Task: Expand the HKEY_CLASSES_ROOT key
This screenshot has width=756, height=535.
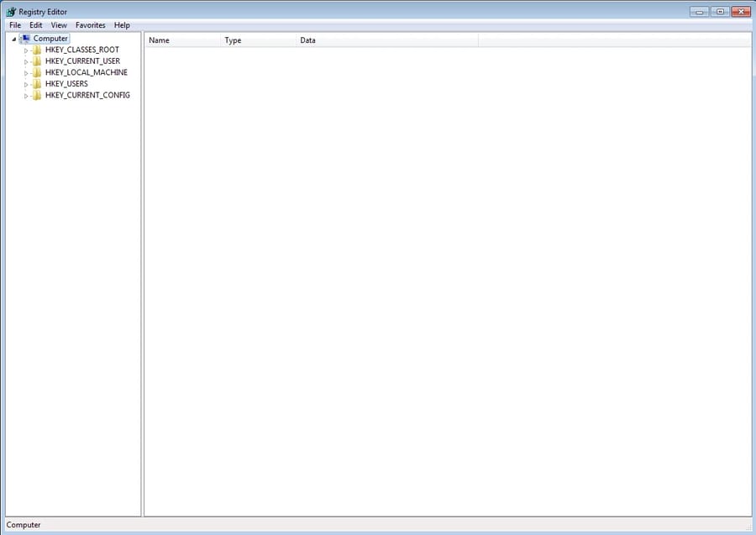Action: tap(26, 50)
